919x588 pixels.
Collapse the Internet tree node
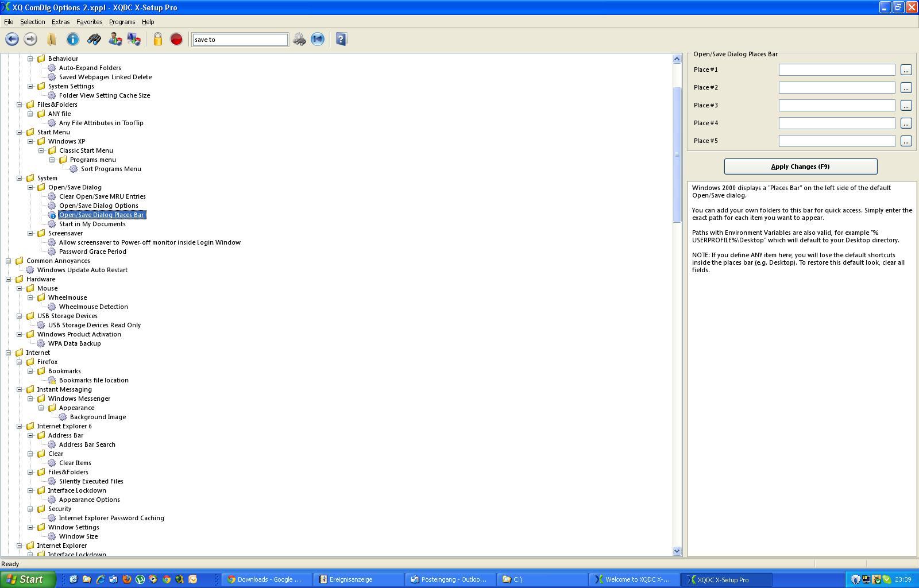9,353
